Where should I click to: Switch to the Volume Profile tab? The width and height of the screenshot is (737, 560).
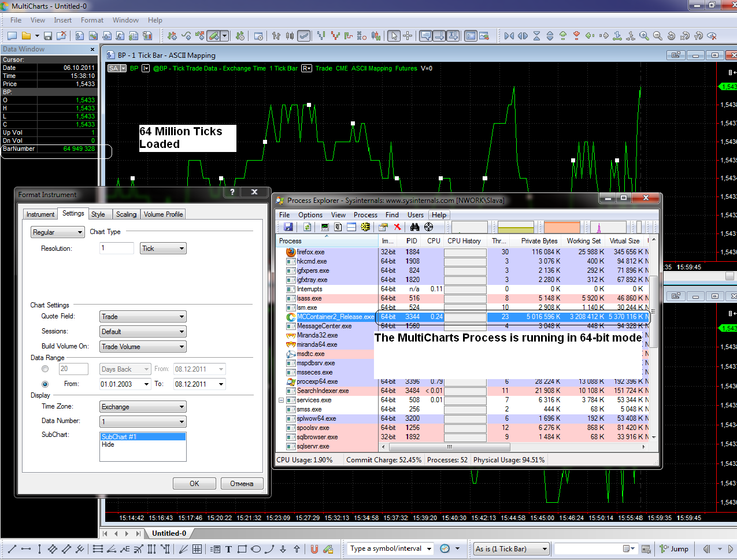(x=163, y=214)
